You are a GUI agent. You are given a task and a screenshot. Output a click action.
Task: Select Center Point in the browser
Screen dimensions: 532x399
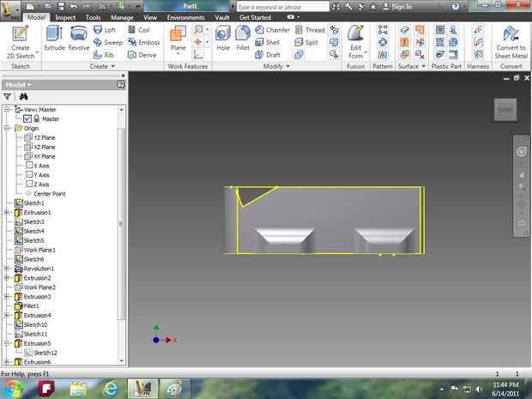pos(45,194)
